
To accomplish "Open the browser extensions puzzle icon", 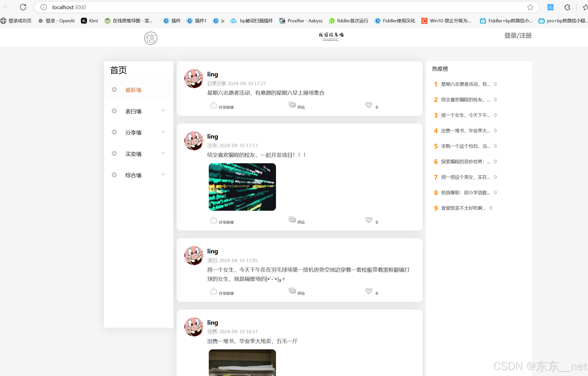I will 567,7.
